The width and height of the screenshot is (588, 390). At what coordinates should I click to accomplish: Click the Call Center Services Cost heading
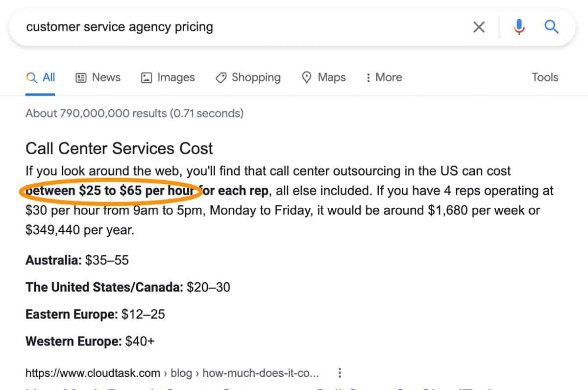(x=119, y=148)
